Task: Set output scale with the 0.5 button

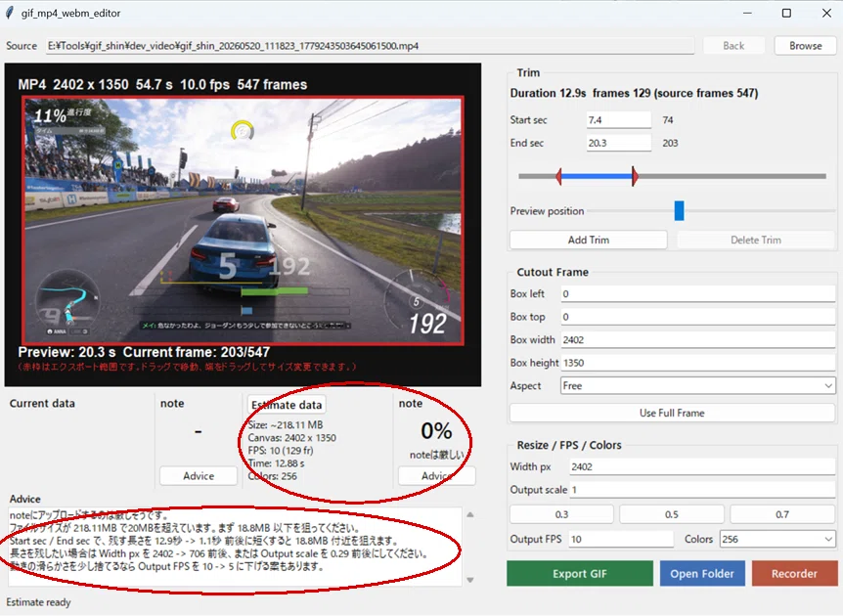Action: pyautogui.click(x=672, y=514)
